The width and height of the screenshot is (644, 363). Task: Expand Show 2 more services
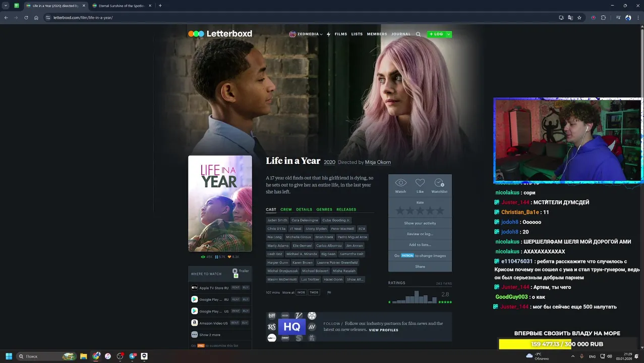click(x=209, y=335)
